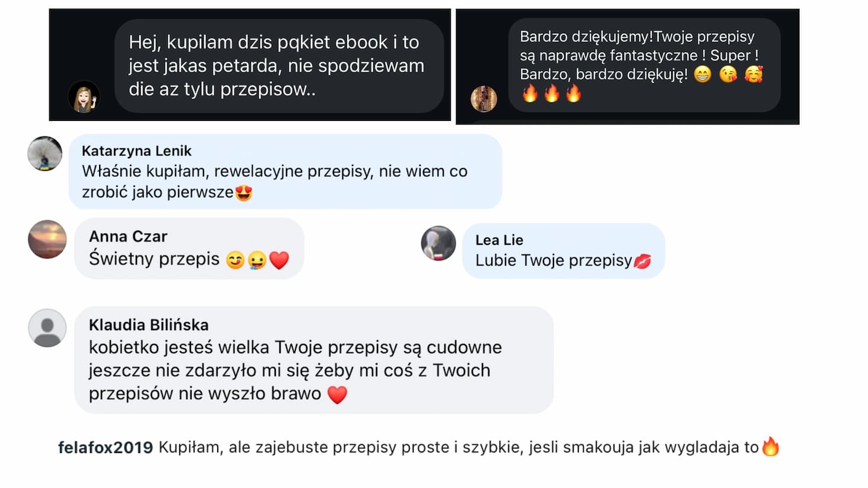Click avatar beside 'Bardzo dziękujemy' message

484,98
